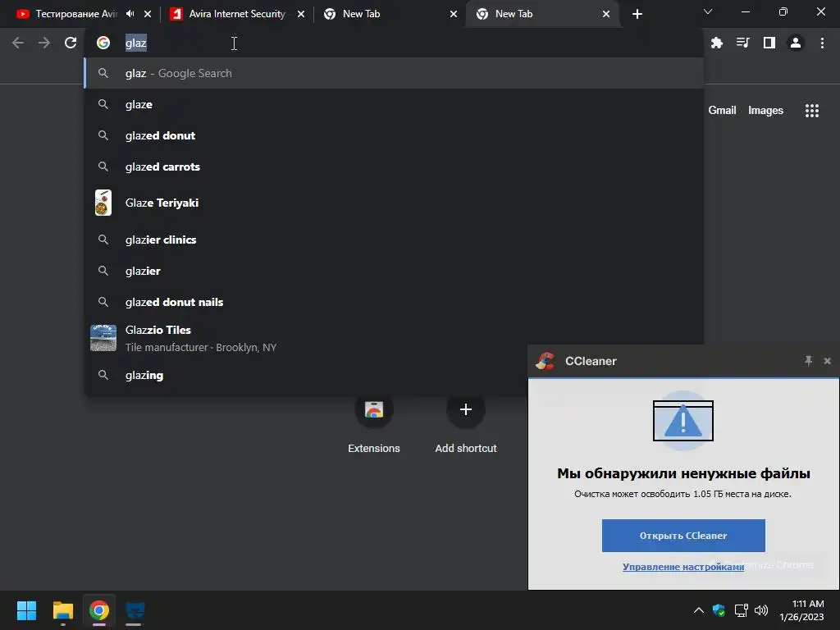Open the Chrome profile avatar icon
The width and height of the screenshot is (840, 630).
796,43
